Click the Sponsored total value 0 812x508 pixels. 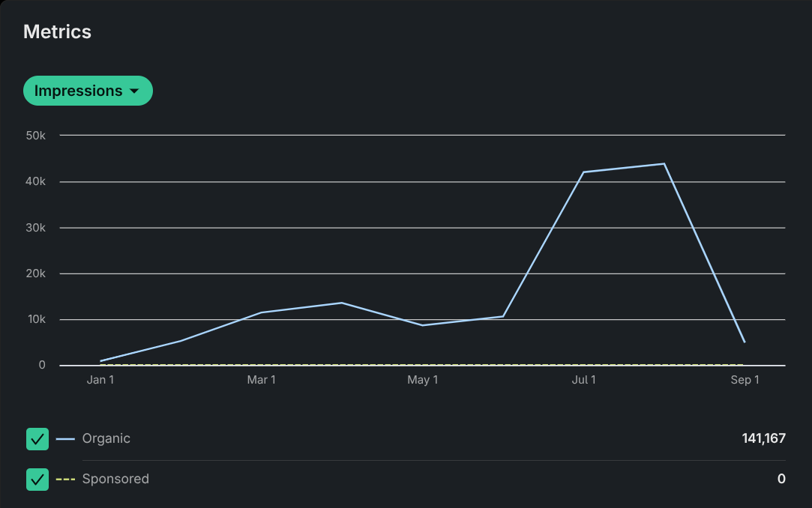point(781,480)
